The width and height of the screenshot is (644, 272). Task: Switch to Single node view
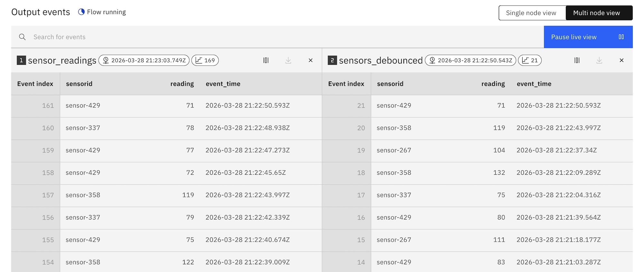pyautogui.click(x=531, y=13)
